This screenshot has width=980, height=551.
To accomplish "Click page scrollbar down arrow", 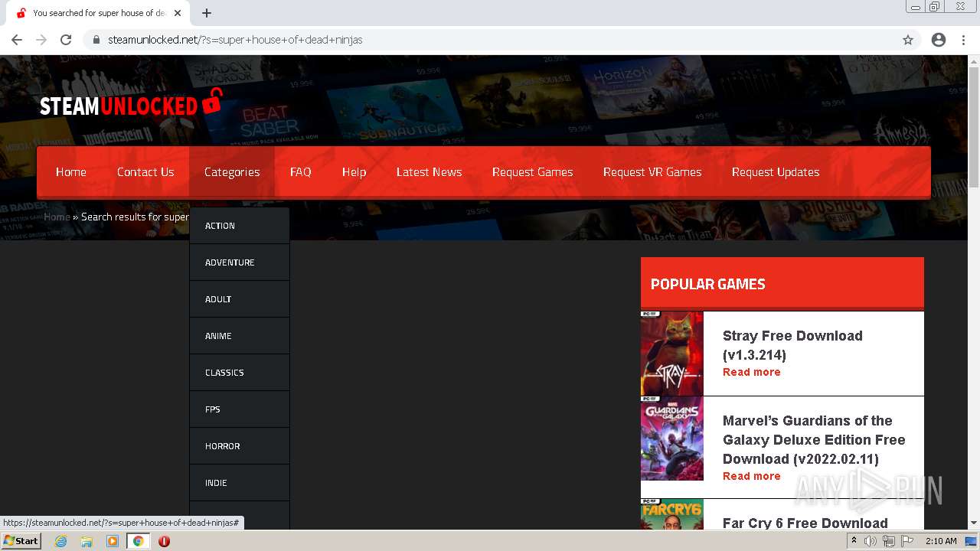I will point(974,523).
